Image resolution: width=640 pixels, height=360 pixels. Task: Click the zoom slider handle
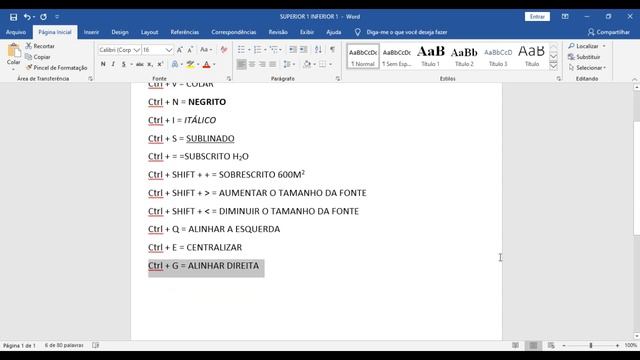point(591,345)
